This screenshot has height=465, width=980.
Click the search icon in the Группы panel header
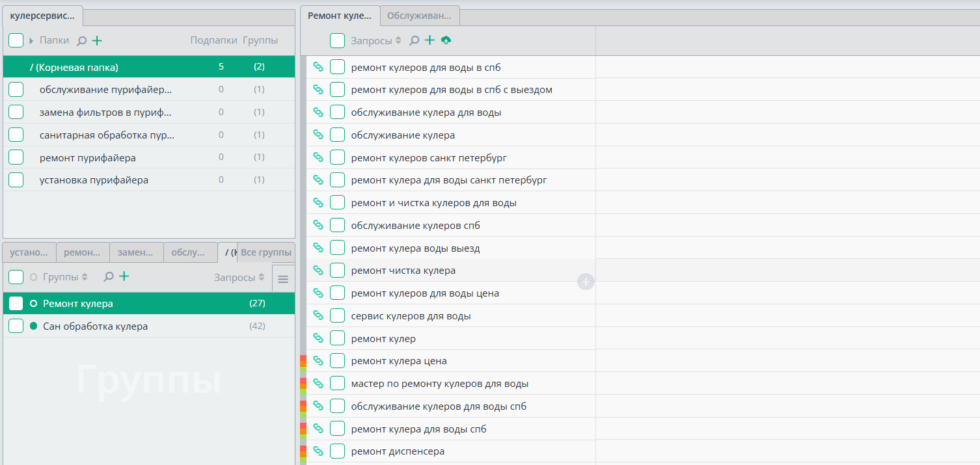[x=109, y=277]
